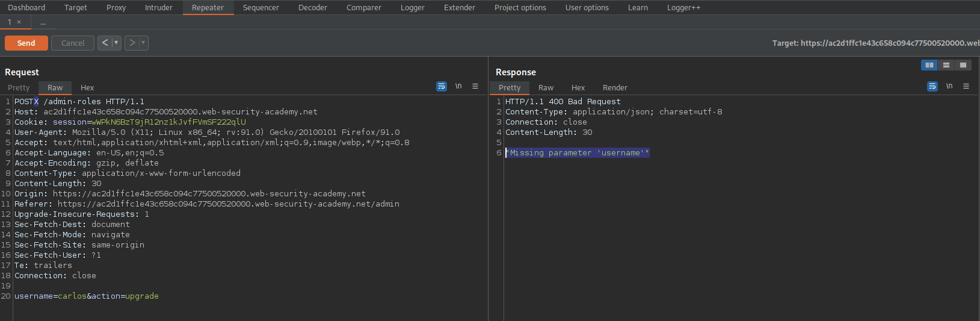Click Sec-Fetch-Site: same-origin header
The width and height of the screenshot is (980, 321).
click(x=79, y=245)
